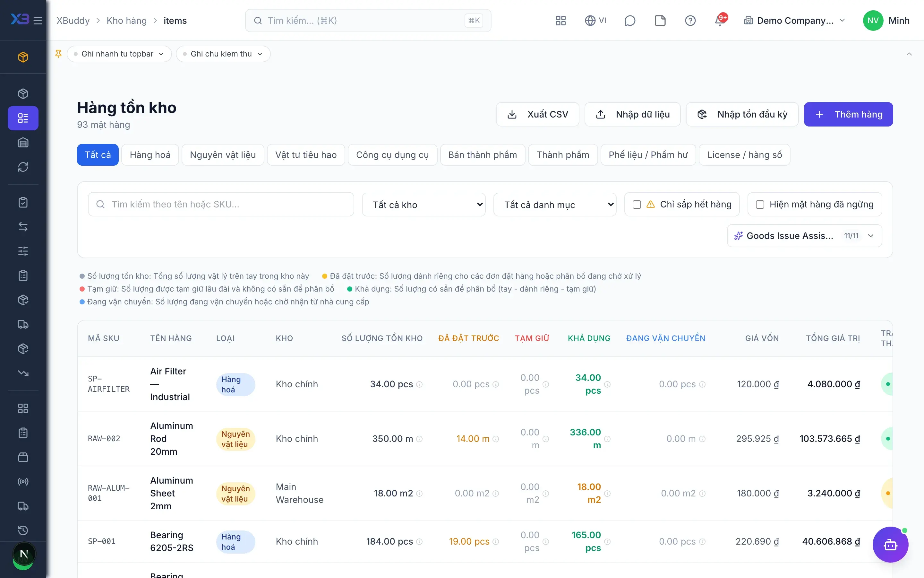Click the info icon next to 34.00 pcs stock

[x=419, y=384]
